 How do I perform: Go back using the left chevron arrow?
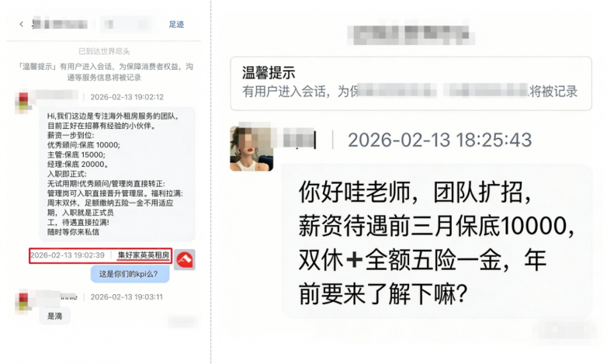tap(21, 24)
